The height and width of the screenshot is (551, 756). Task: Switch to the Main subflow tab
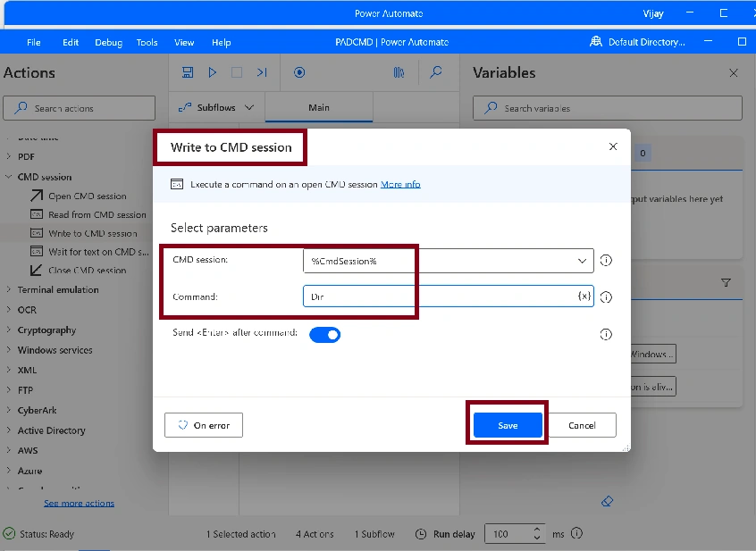tap(319, 107)
